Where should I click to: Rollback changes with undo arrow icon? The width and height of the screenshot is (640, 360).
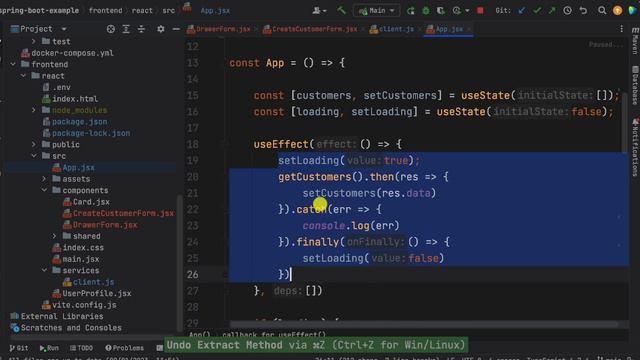click(x=583, y=11)
